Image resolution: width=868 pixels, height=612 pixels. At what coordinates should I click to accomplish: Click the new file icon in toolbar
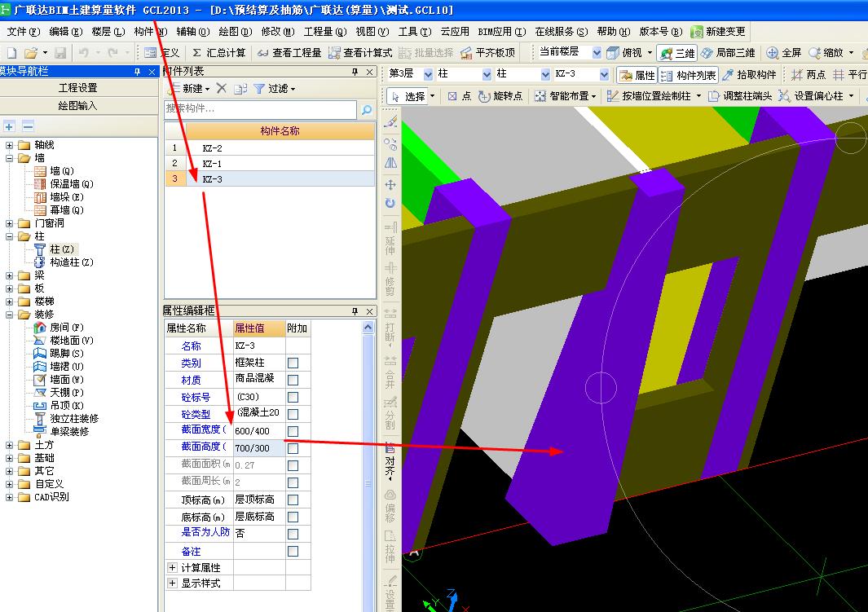point(11,53)
